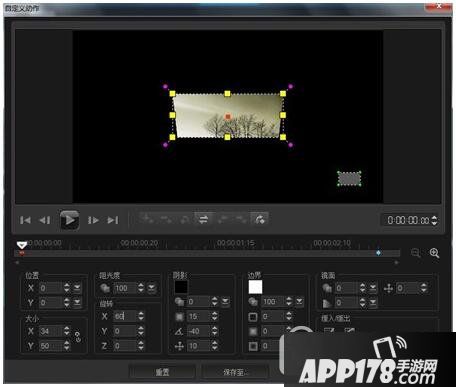Click the shadow direction angle icon
The height and width of the screenshot is (387, 456).
[x=179, y=331]
